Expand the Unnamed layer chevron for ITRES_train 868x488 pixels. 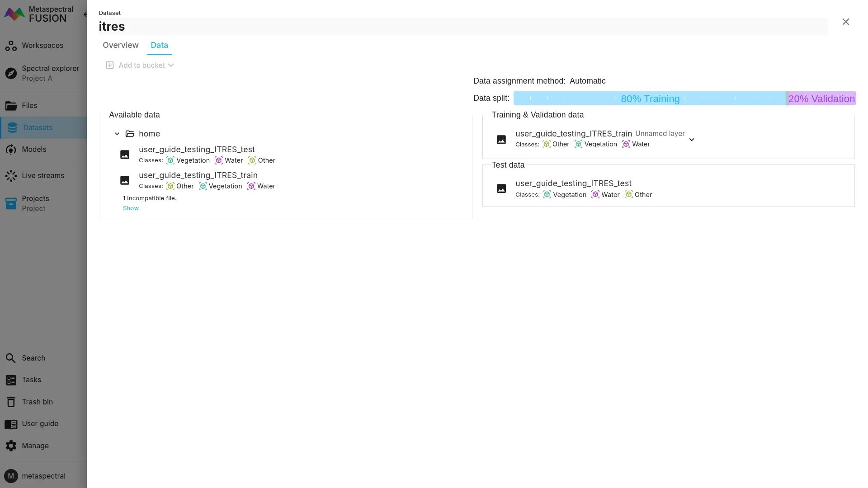pyautogui.click(x=691, y=140)
